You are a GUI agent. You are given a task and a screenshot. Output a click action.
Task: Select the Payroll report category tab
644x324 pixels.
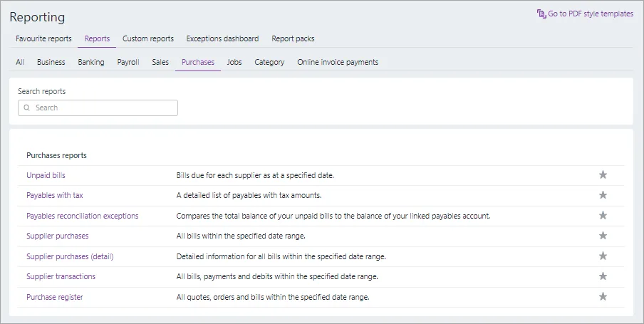point(128,62)
